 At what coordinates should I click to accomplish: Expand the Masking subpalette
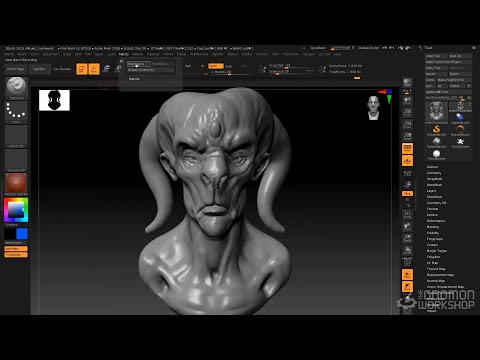coord(433,227)
